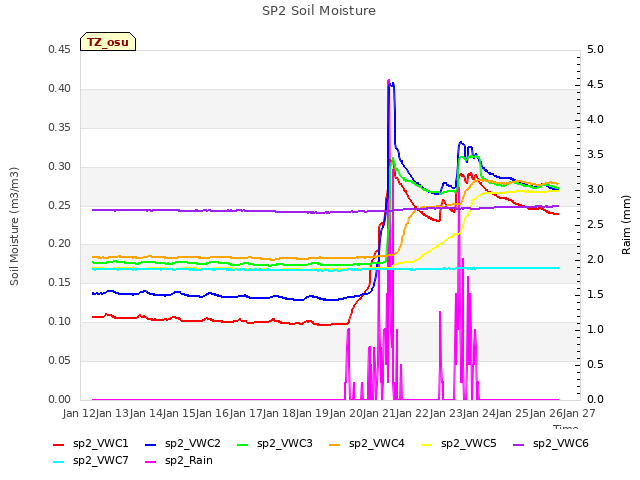
Task: Click the Jan 27 x-axis tick label
Action: click(579, 413)
